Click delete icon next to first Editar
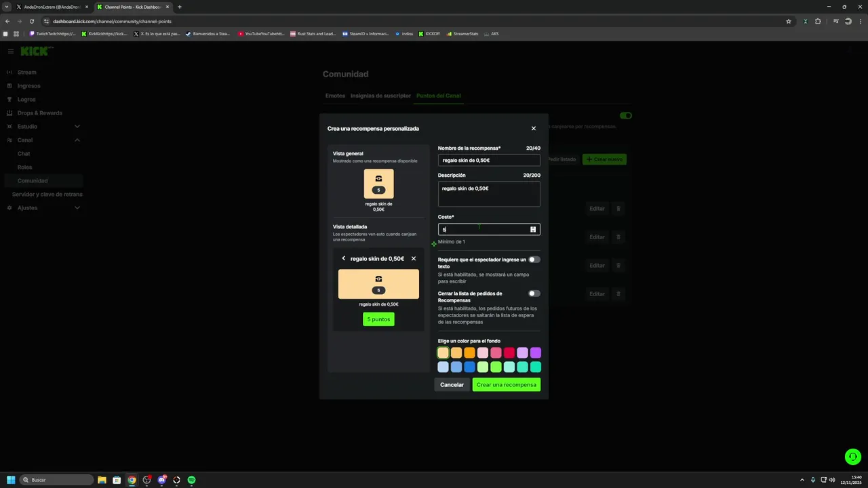Screen dimensions: 868x488 (618, 209)
